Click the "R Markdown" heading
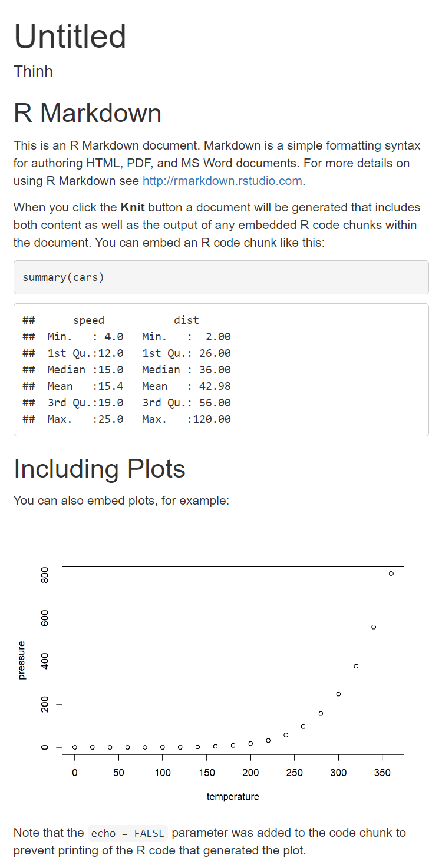Screen dimensions: 442x868 (x=87, y=113)
